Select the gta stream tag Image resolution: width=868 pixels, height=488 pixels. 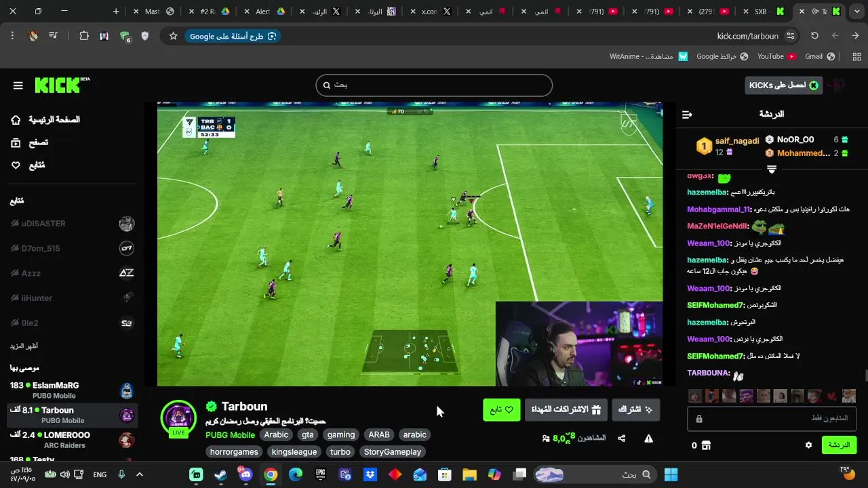coord(308,435)
